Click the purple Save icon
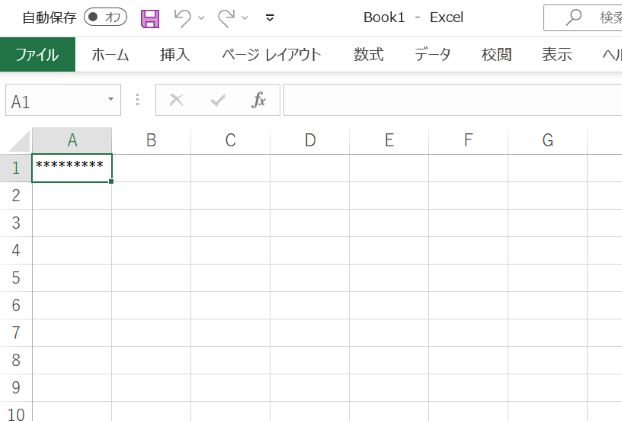Image resolution: width=622 pixels, height=421 pixels. tap(150, 18)
